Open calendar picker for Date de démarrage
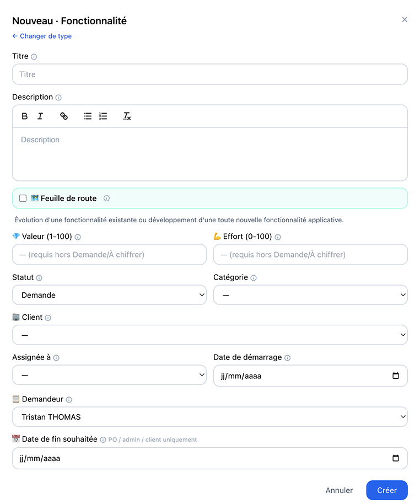Image resolution: width=420 pixels, height=504 pixels. (396, 376)
